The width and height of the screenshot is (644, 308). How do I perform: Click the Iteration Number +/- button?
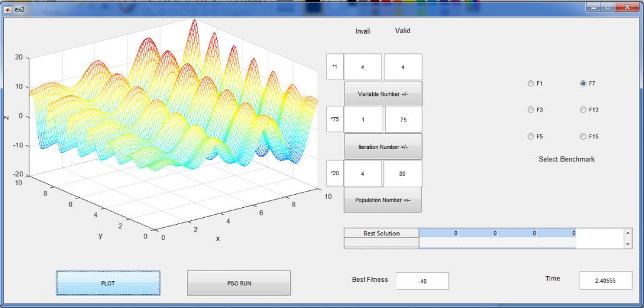click(383, 147)
